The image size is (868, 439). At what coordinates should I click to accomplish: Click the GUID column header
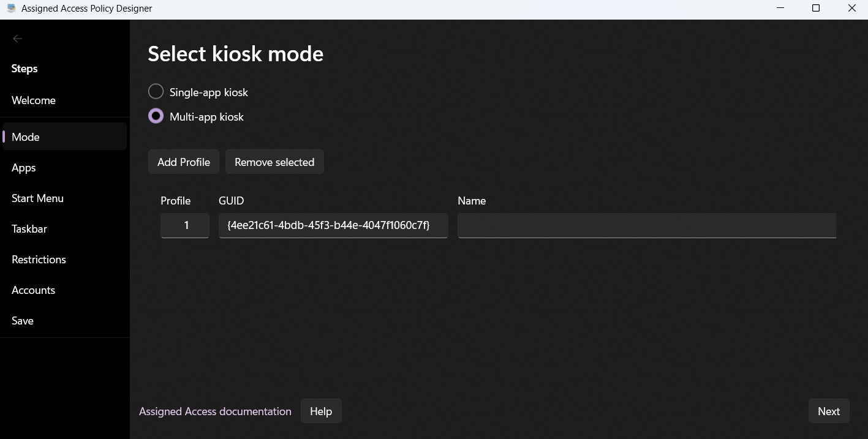(232, 201)
